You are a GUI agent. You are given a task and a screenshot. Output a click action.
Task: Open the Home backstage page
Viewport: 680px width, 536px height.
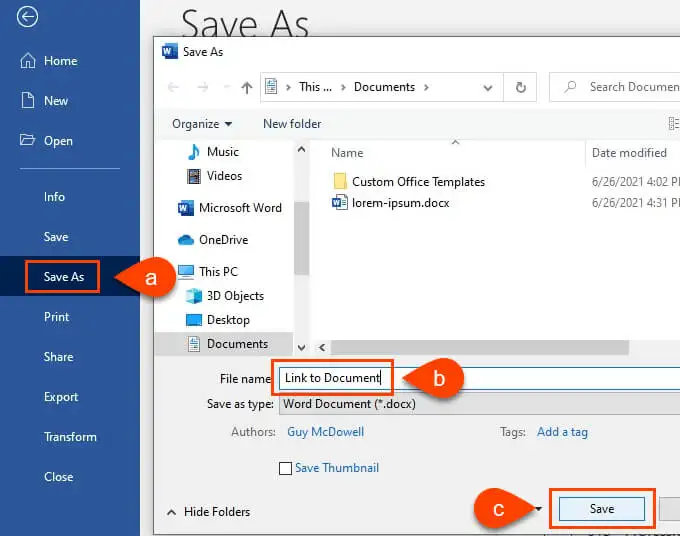click(x=49, y=61)
